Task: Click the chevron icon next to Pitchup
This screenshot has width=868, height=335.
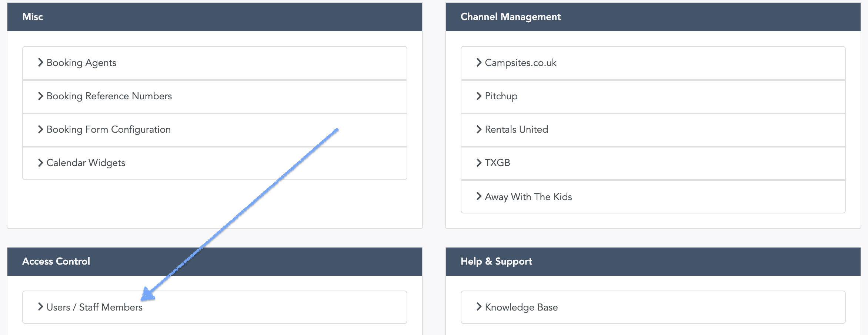Action: (x=479, y=96)
